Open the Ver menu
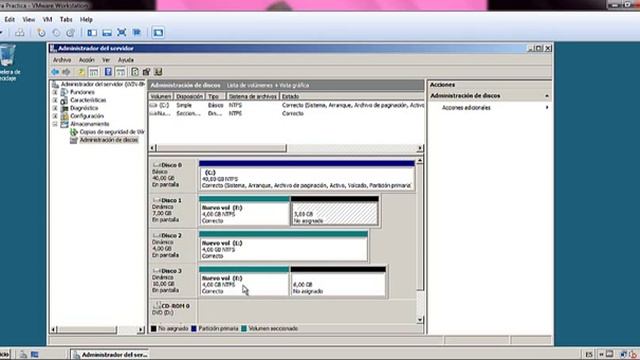This screenshot has height=360, width=640. coord(106,60)
